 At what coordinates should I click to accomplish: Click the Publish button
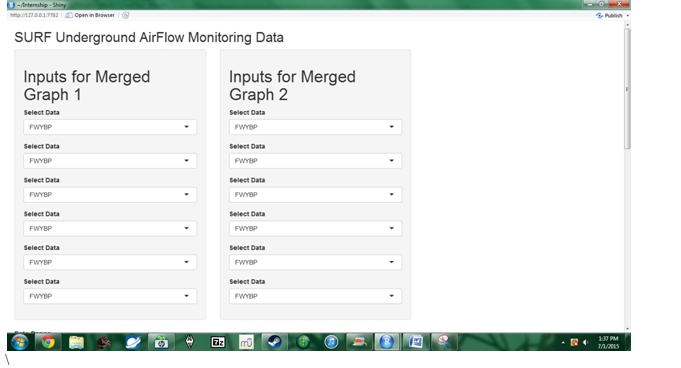pyautogui.click(x=609, y=16)
